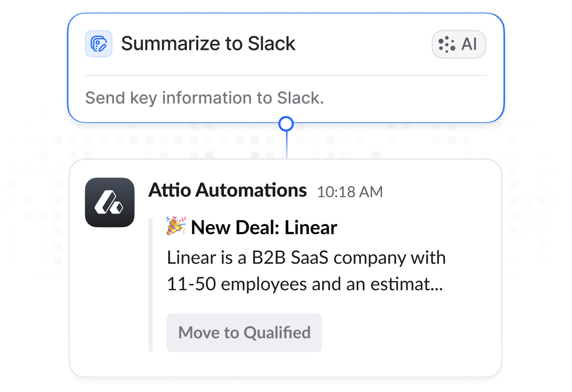Click the divider line under the block title
This screenshot has height=392, width=572.
[x=286, y=75]
